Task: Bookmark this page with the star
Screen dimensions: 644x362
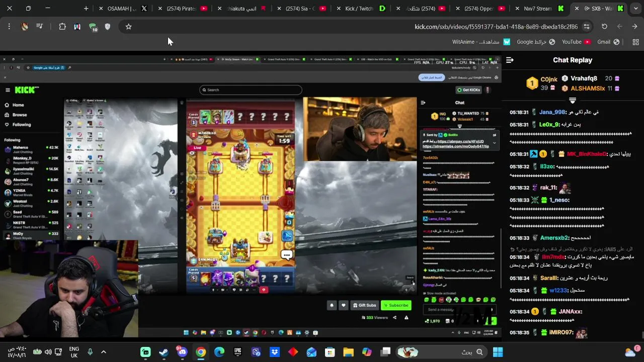Action: (x=128, y=27)
